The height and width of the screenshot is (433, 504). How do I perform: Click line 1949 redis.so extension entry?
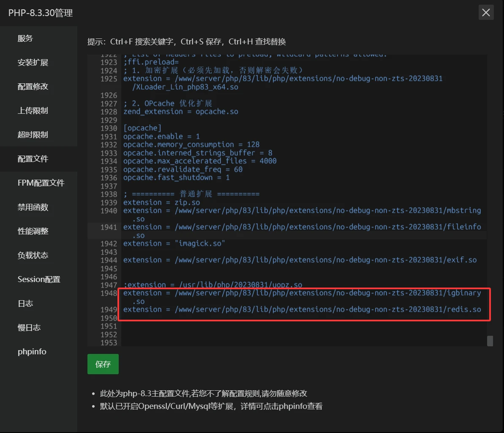[x=302, y=310]
